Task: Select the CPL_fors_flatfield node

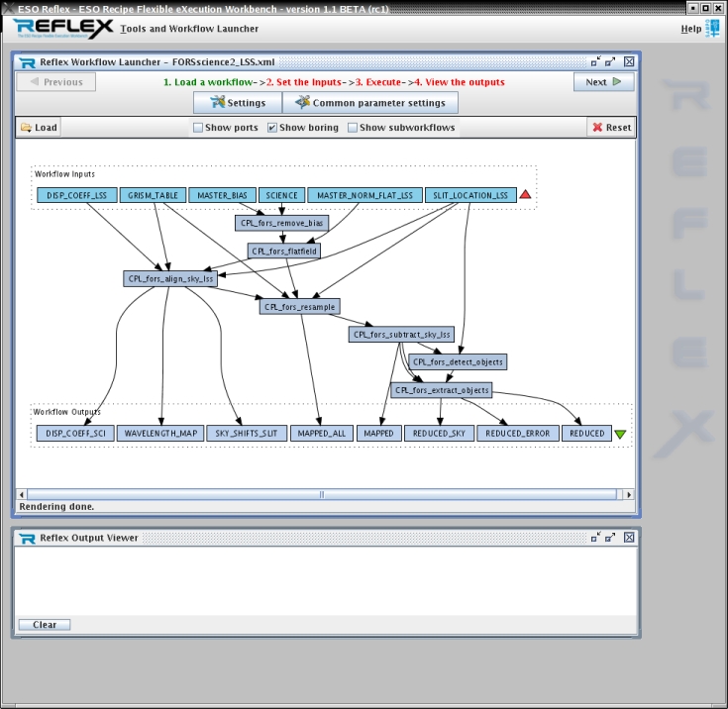Action: [284, 252]
